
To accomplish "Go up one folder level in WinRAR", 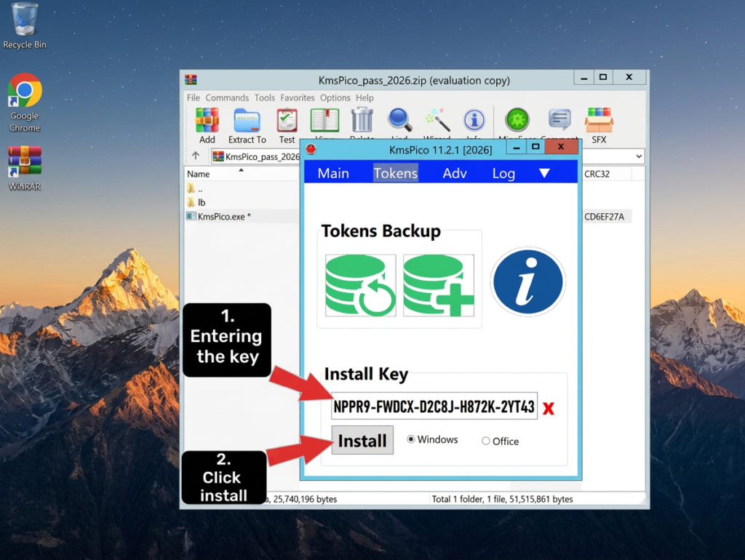I will coord(196,156).
